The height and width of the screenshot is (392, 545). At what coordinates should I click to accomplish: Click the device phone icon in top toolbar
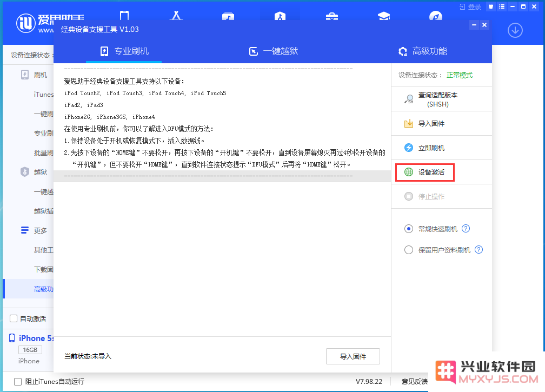(x=124, y=15)
